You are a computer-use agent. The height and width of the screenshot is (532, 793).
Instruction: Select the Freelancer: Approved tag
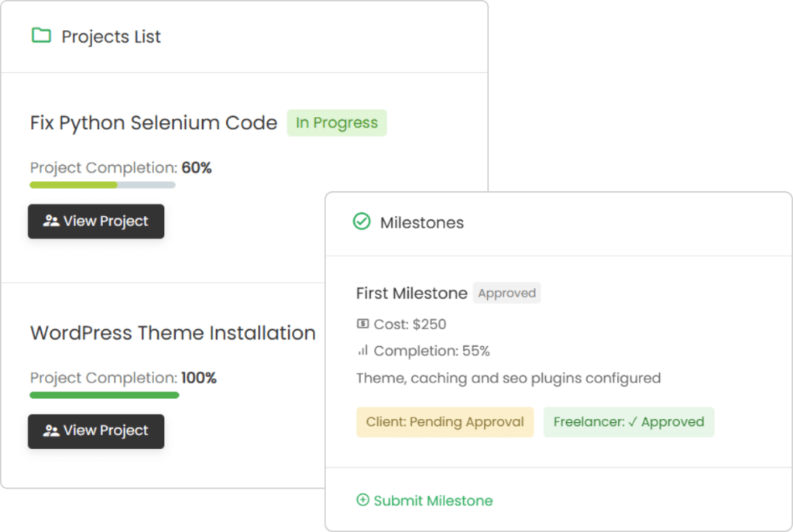pos(629,422)
